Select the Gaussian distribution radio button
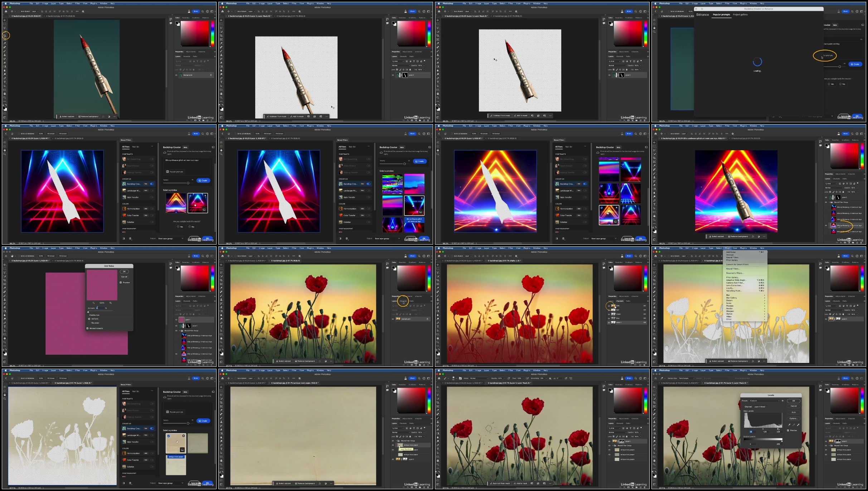Screen dimensions: 868x491 (x=89, y=323)
